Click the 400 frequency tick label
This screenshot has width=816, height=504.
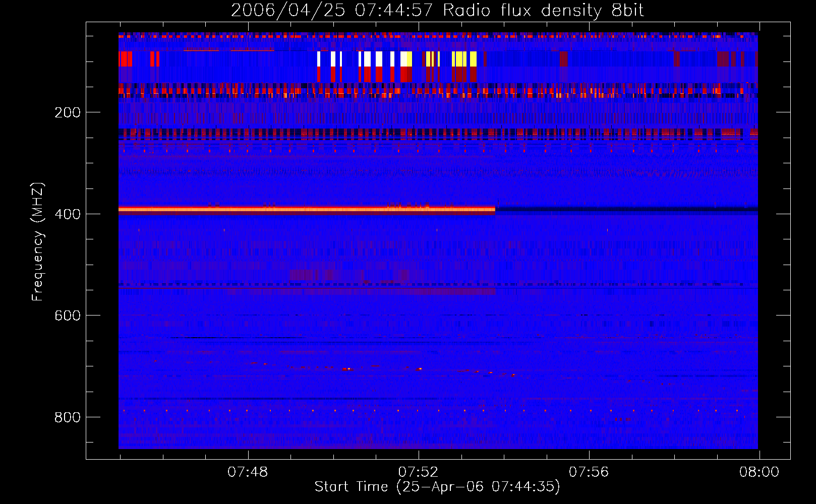68,214
